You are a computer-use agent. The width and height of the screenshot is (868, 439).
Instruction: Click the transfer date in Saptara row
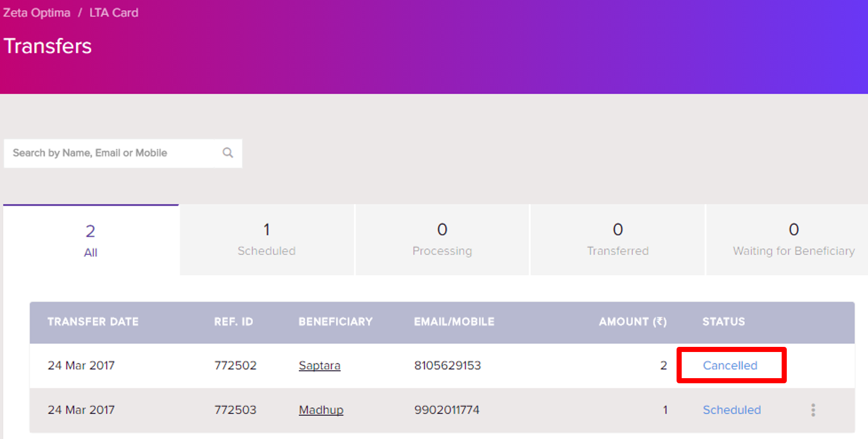[81, 366]
